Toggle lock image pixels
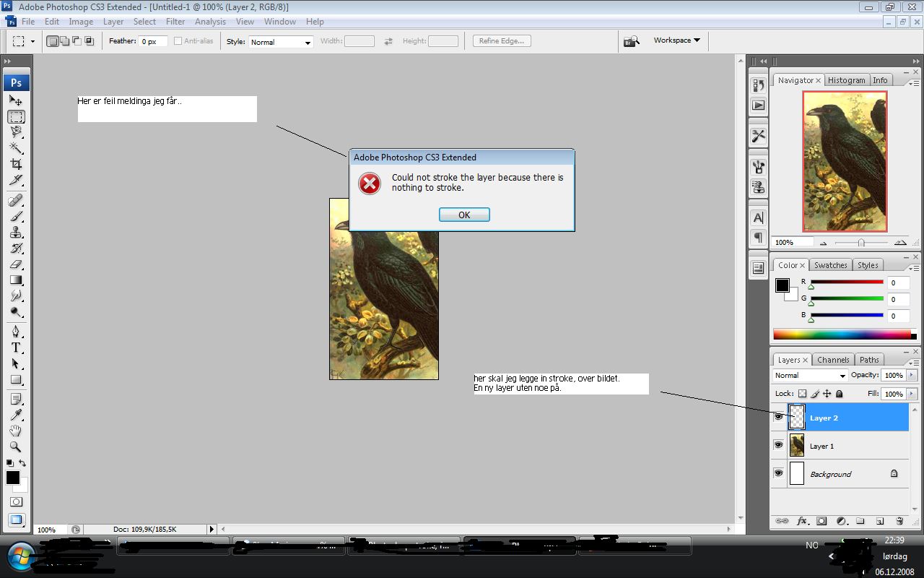The height and width of the screenshot is (578, 924). [815, 394]
